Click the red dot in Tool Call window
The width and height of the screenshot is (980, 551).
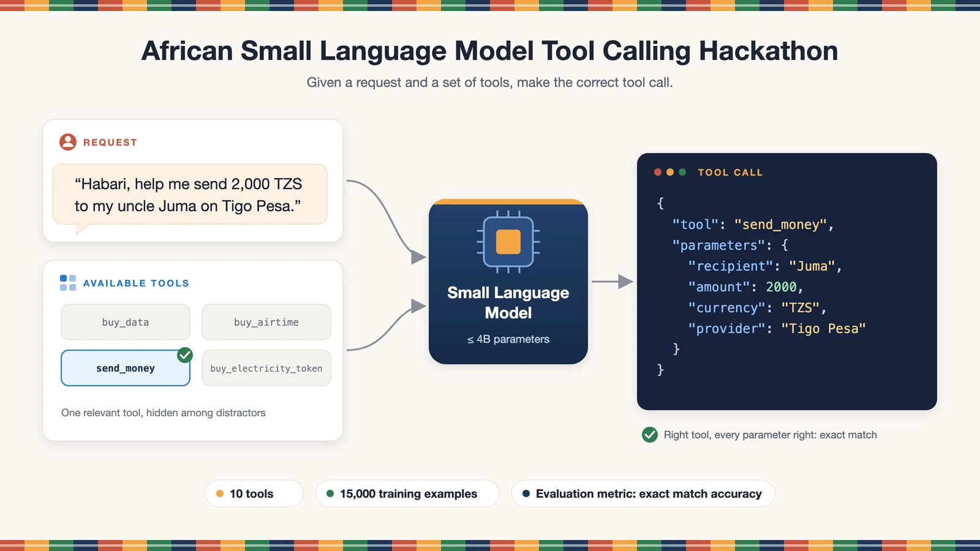pos(658,172)
